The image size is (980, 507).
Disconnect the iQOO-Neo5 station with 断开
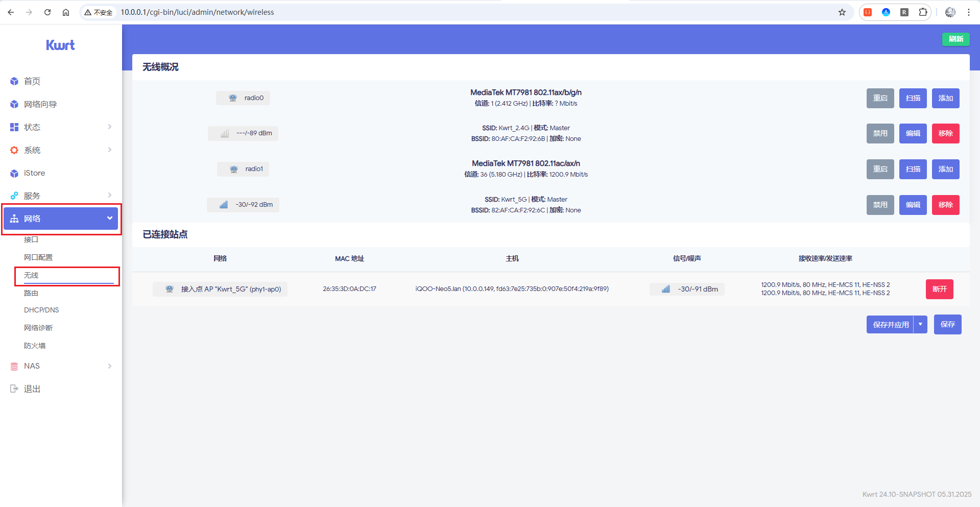tap(939, 289)
